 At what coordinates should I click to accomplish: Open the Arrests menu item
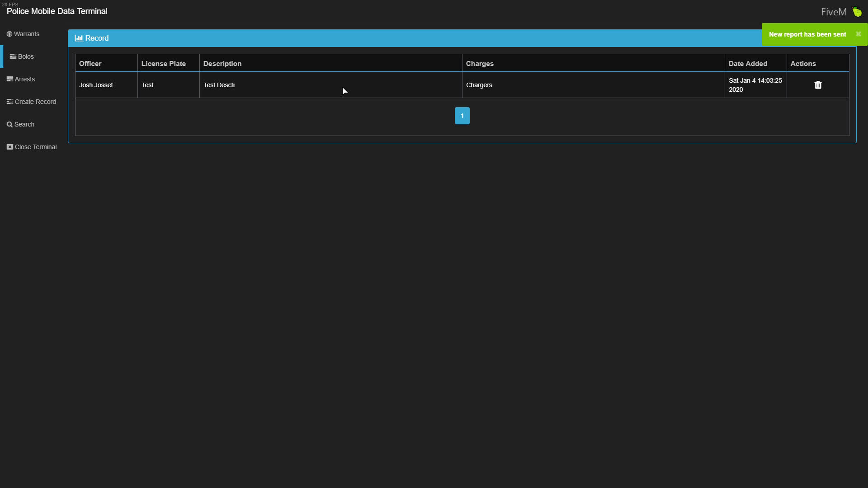[x=25, y=79]
